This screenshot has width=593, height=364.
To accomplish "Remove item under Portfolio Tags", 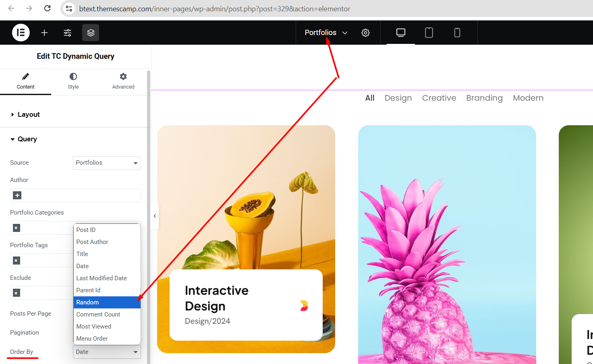I will (16, 261).
